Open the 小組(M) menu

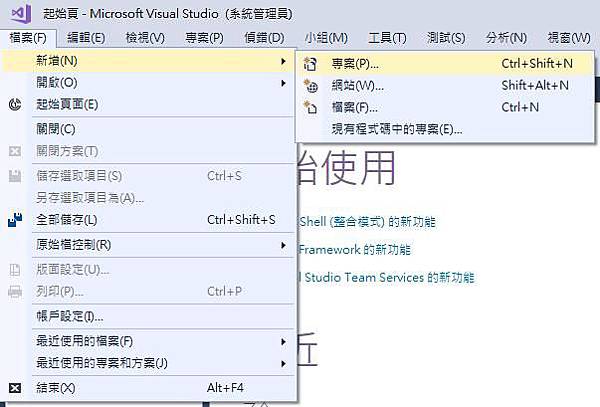[x=326, y=38]
